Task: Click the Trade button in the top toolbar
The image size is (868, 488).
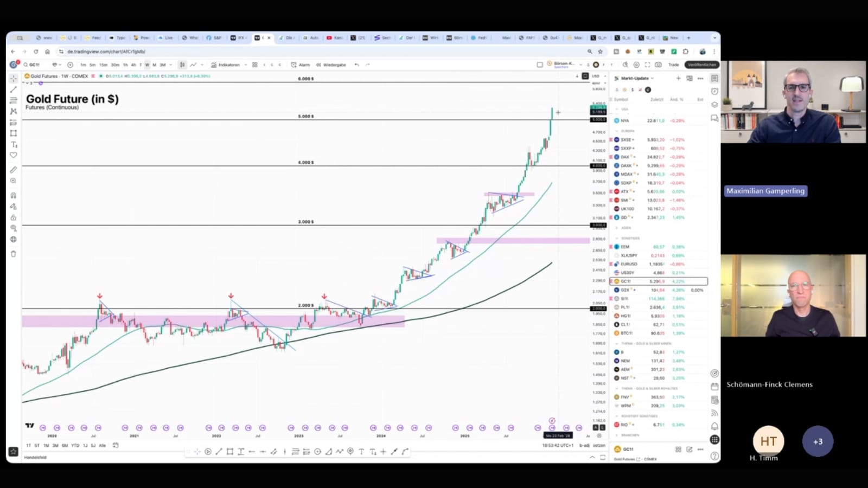Action: pyautogui.click(x=674, y=65)
